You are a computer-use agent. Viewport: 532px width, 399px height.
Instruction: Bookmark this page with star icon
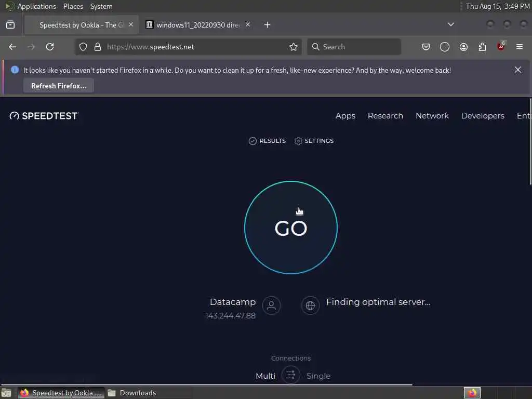[x=294, y=47]
